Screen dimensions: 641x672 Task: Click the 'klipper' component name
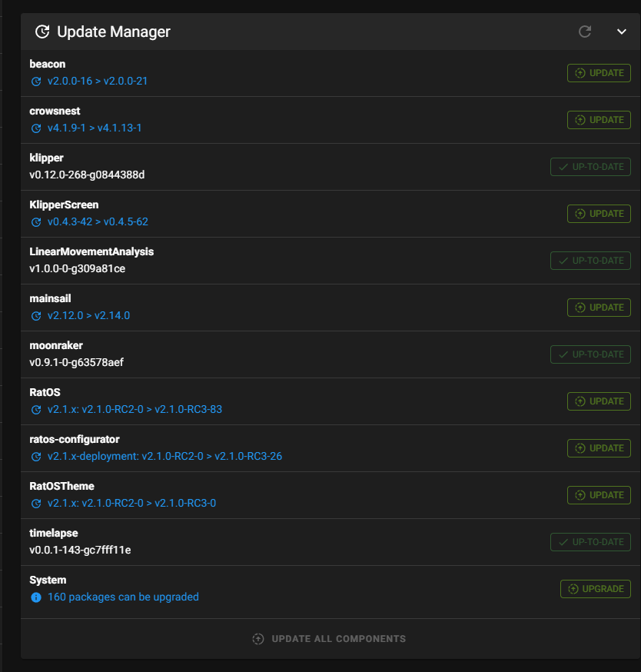click(47, 158)
